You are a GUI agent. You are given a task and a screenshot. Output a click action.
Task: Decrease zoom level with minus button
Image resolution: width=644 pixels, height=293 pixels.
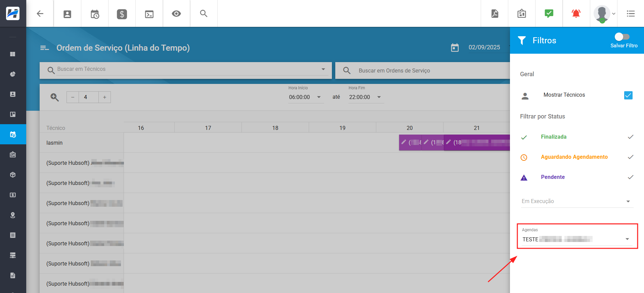coord(73,97)
